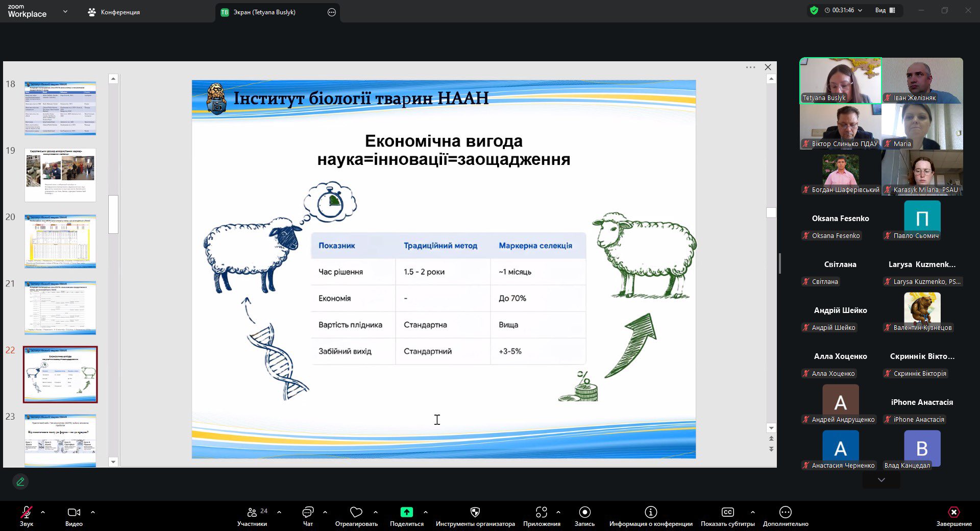Start recording with Record button
This screenshot has height=531, width=980.
point(584,513)
